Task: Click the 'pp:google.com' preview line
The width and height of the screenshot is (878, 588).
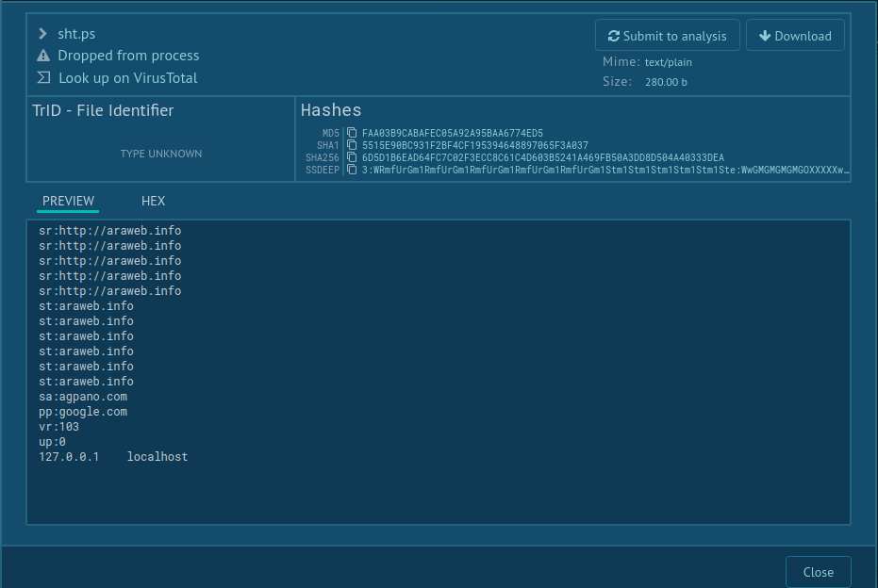Action: point(83,412)
